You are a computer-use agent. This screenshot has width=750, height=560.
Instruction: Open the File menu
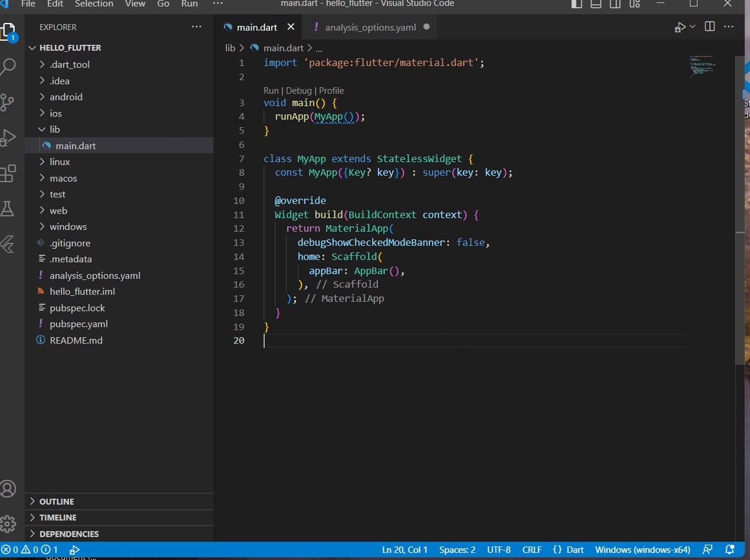point(28,4)
